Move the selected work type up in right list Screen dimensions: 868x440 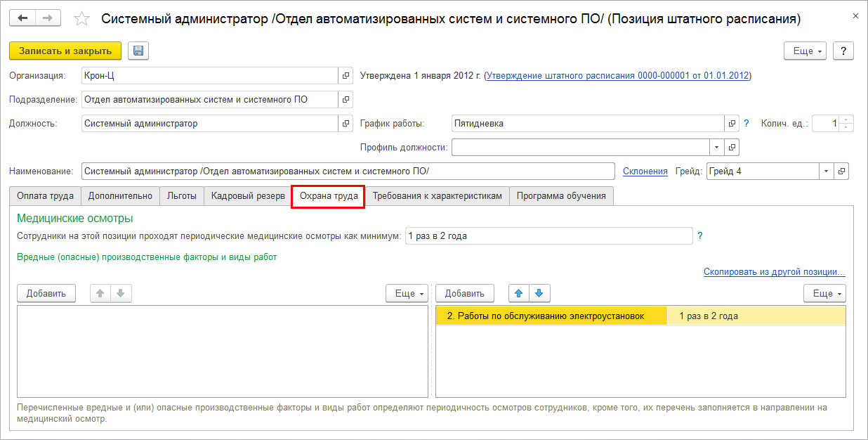(x=519, y=294)
